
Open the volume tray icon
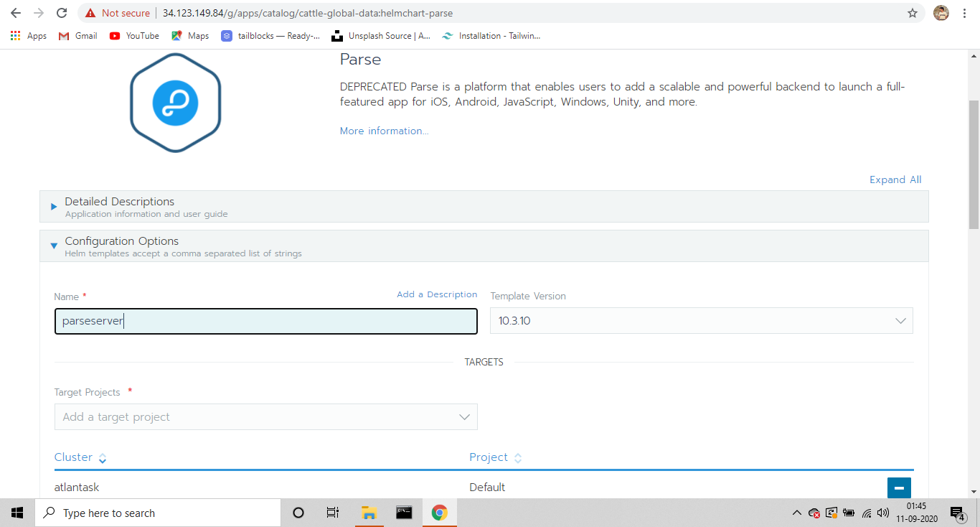883,513
